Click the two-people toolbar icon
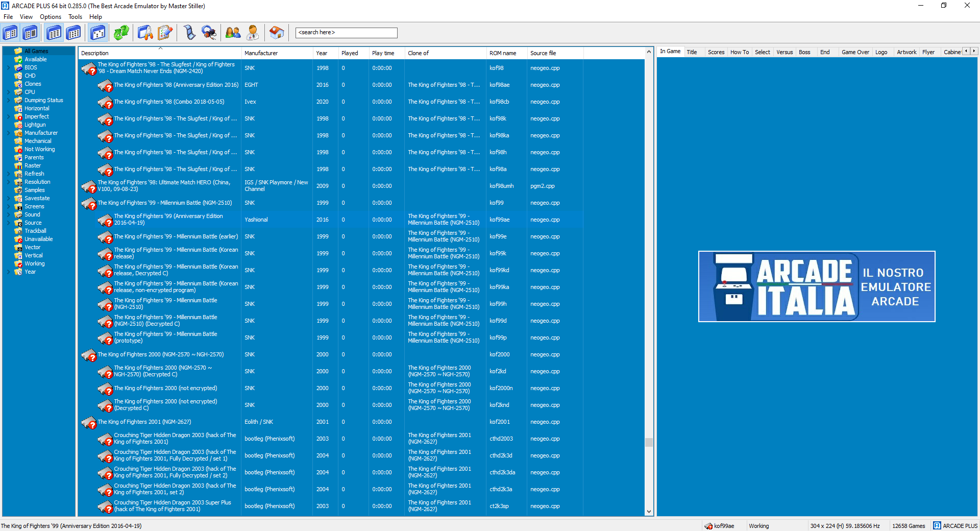The width and height of the screenshot is (980, 531). pyautogui.click(x=233, y=33)
